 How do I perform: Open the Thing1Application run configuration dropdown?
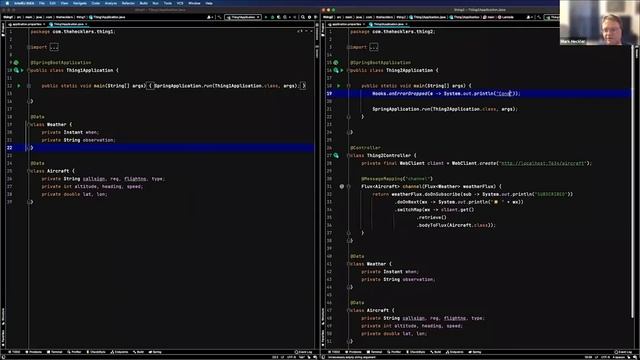coord(243,17)
